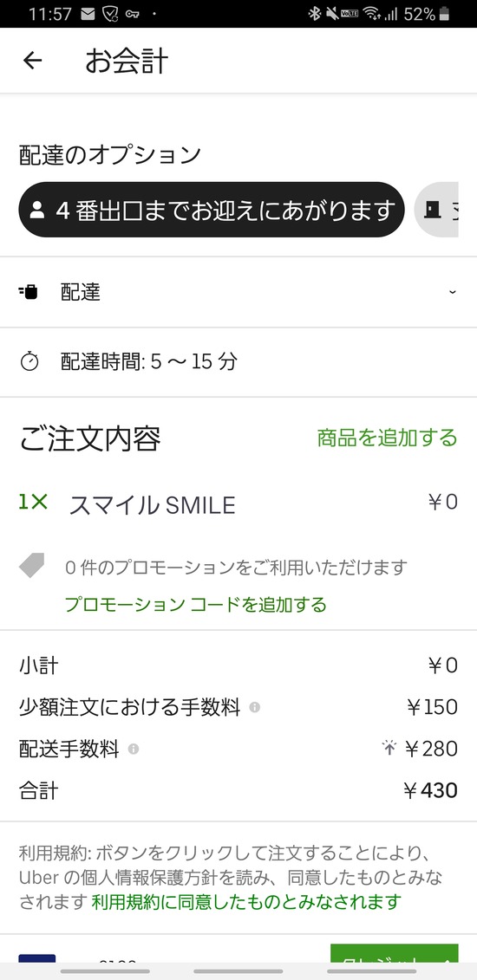Select the door drop-off option chip

click(x=436, y=210)
